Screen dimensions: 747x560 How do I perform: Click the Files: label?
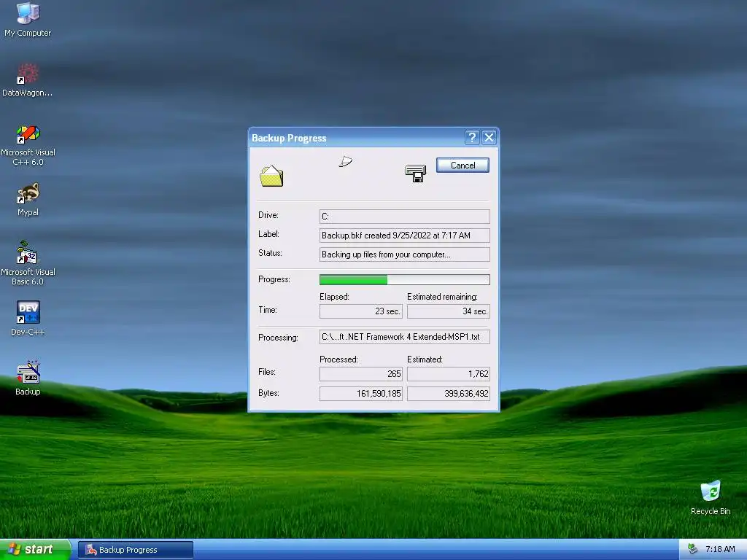(267, 372)
